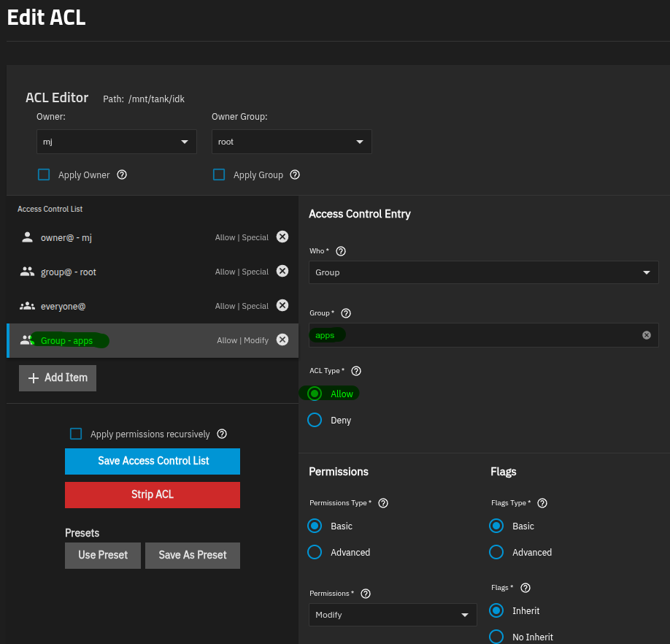The width and height of the screenshot is (670, 644).
Task: Select the everyone@ list entry
Action: pos(153,306)
